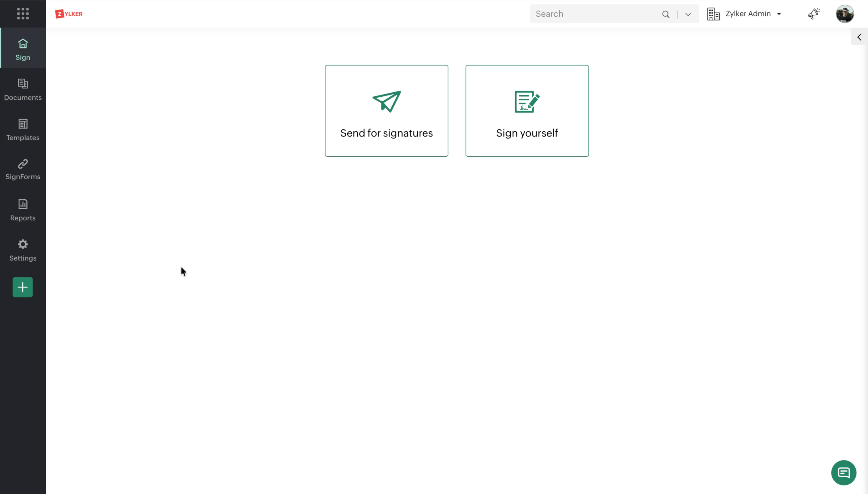Open the Zylker Admin organization dropdown
868x494 pixels.
coord(753,14)
